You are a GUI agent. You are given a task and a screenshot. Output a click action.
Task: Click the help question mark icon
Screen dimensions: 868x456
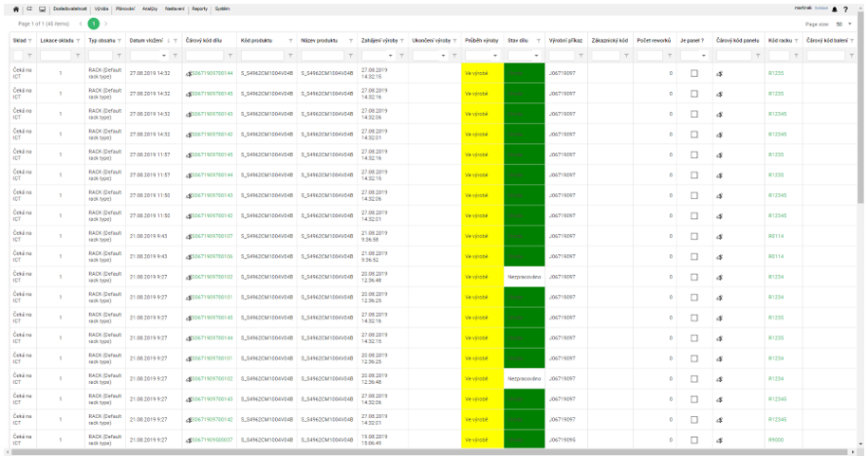(845, 9)
